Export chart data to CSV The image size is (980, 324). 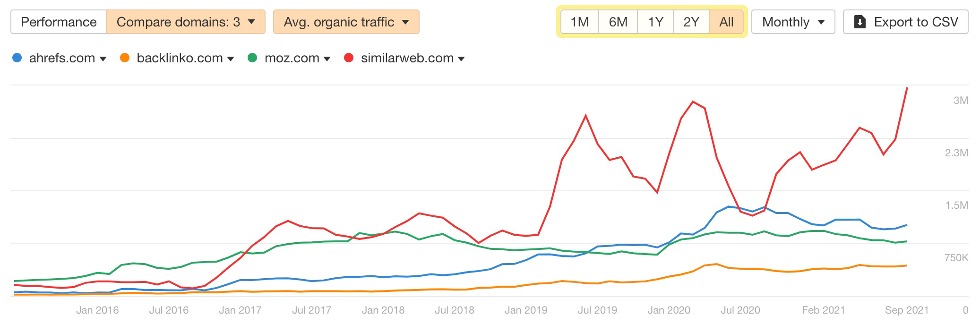point(905,22)
